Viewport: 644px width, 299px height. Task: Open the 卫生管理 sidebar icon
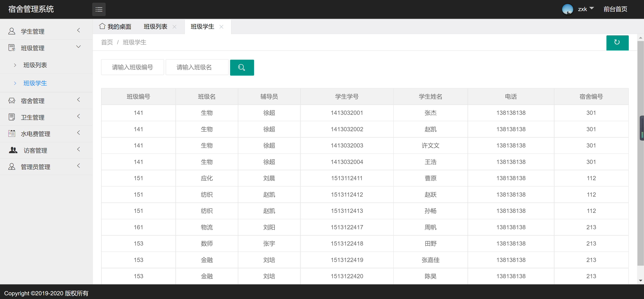click(12, 117)
